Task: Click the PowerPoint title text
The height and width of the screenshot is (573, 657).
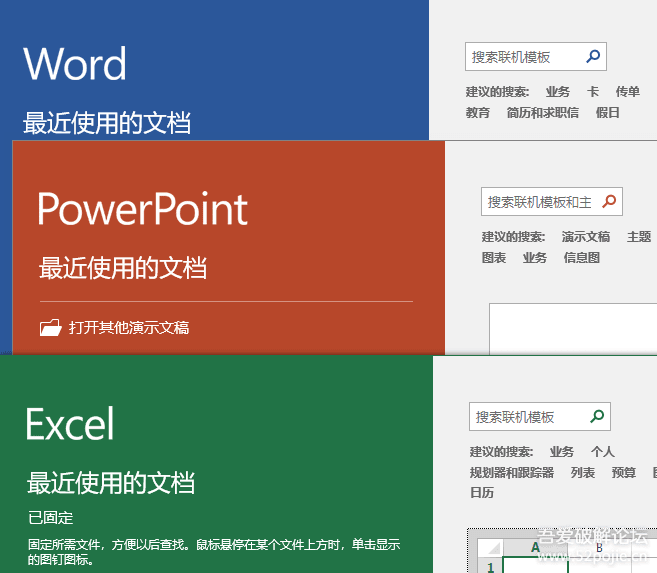Action: [143, 209]
